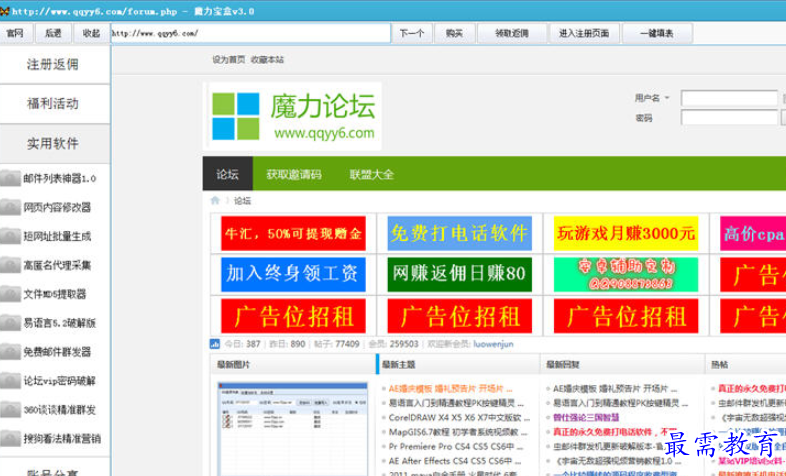The height and width of the screenshot is (476, 786).
Task: Expand the 注册返佣 sidebar section
Action: (x=53, y=64)
